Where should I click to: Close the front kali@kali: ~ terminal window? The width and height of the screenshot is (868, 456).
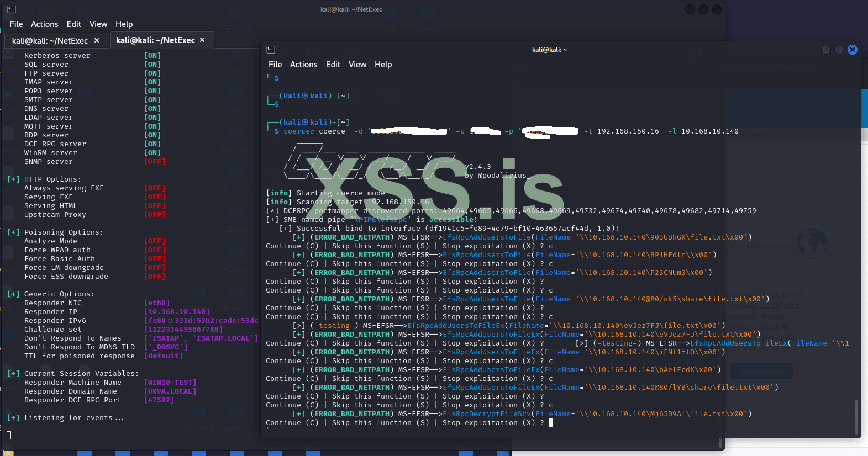[x=853, y=50]
